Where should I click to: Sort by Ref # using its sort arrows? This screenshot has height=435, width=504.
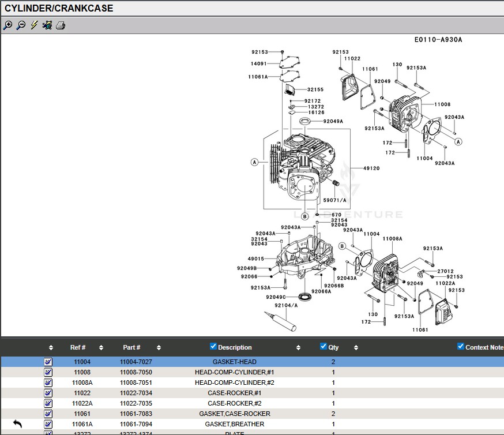tap(101, 348)
